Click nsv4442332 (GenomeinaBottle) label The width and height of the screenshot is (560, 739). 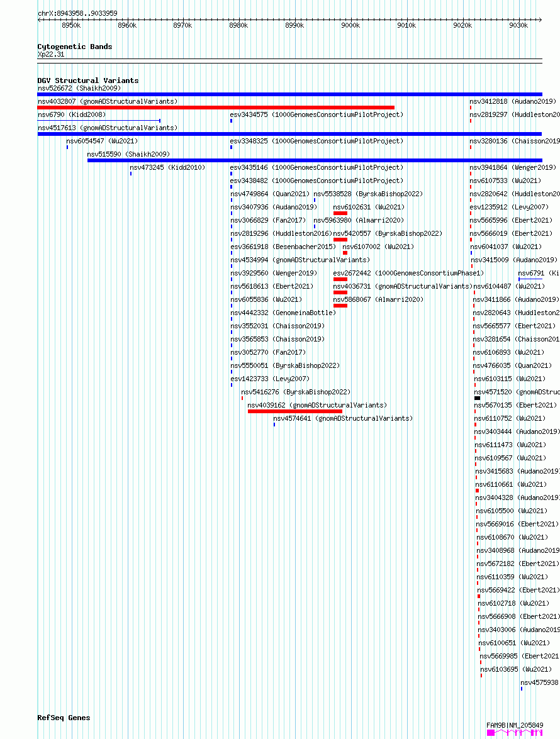283,313
